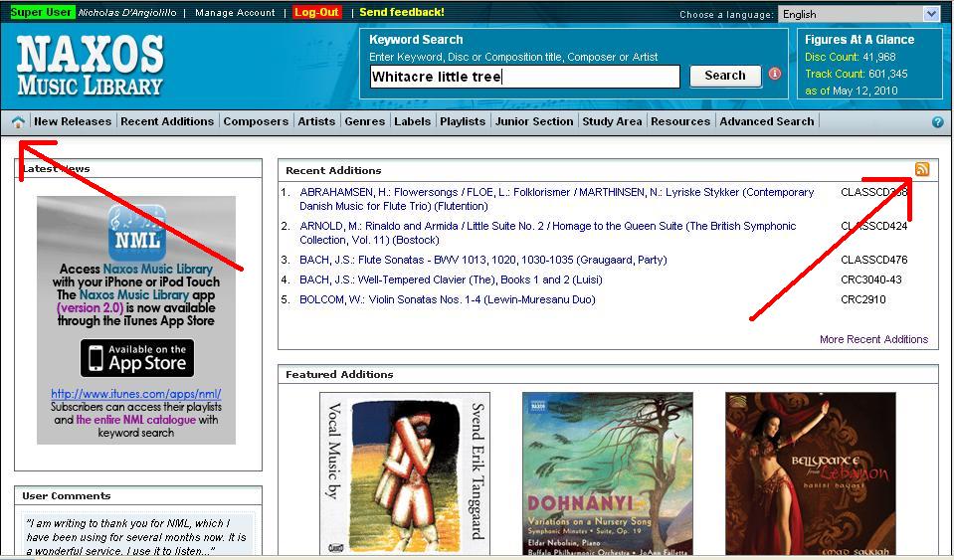This screenshot has width=954, height=560.
Task: Open Junior Section menu item
Action: 534,121
